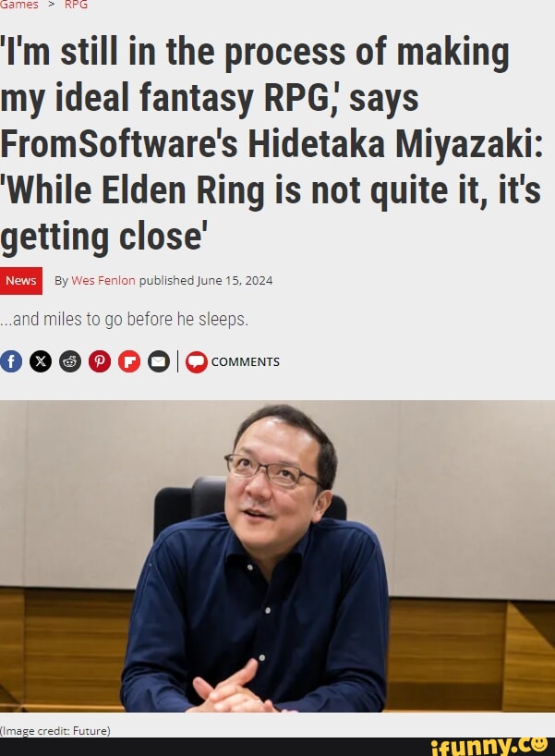Viewport: 555px width, 756px height.
Task: Pin the article to Pinterest
Action: (x=100, y=361)
